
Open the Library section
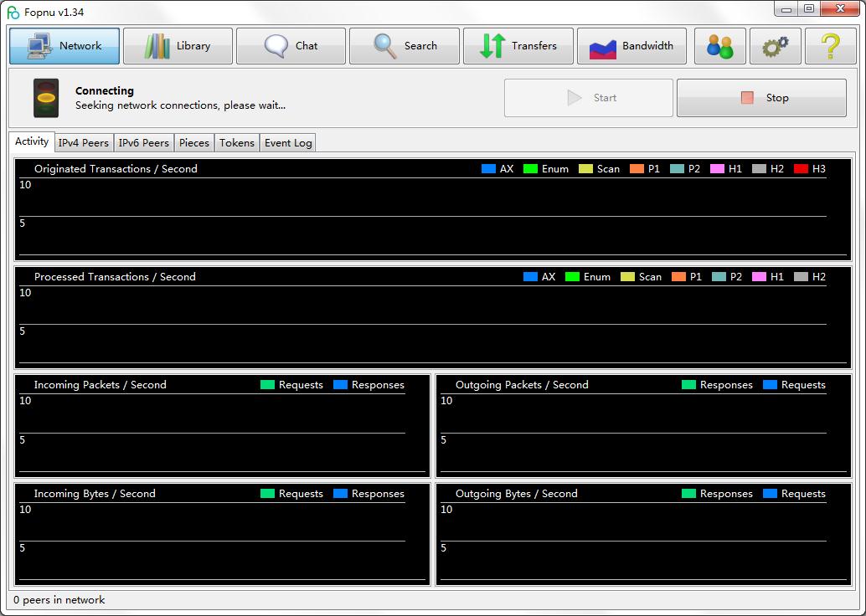(178, 46)
